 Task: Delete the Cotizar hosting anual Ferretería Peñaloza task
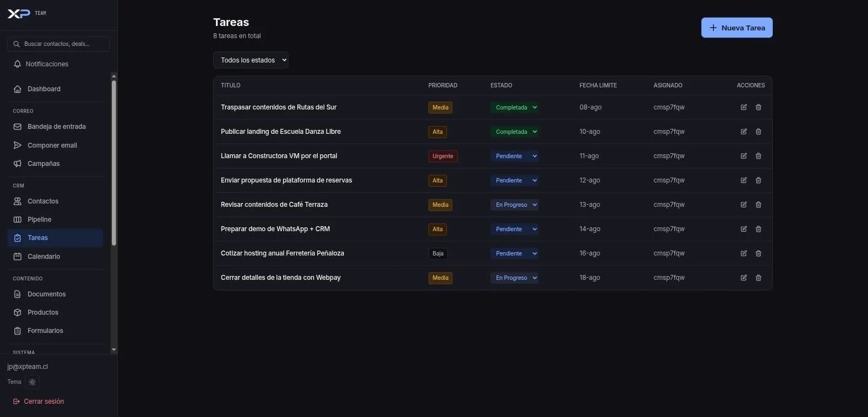click(x=758, y=253)
